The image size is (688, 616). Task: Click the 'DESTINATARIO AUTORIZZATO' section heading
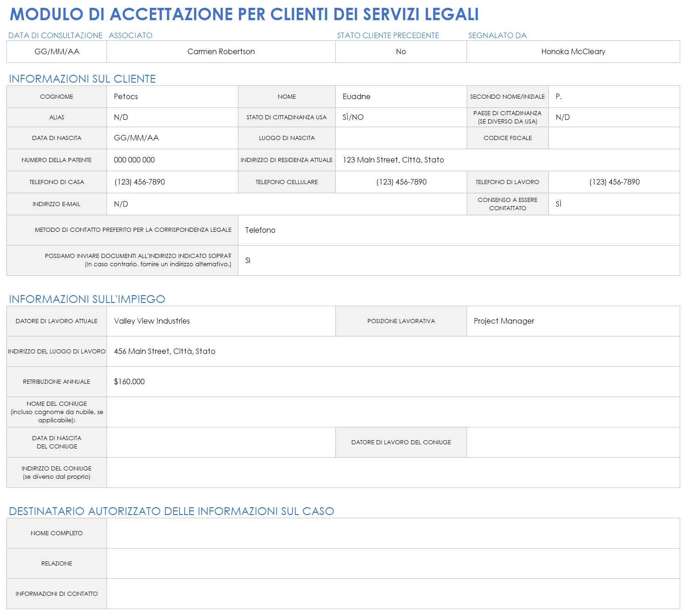tap(171, 511)
